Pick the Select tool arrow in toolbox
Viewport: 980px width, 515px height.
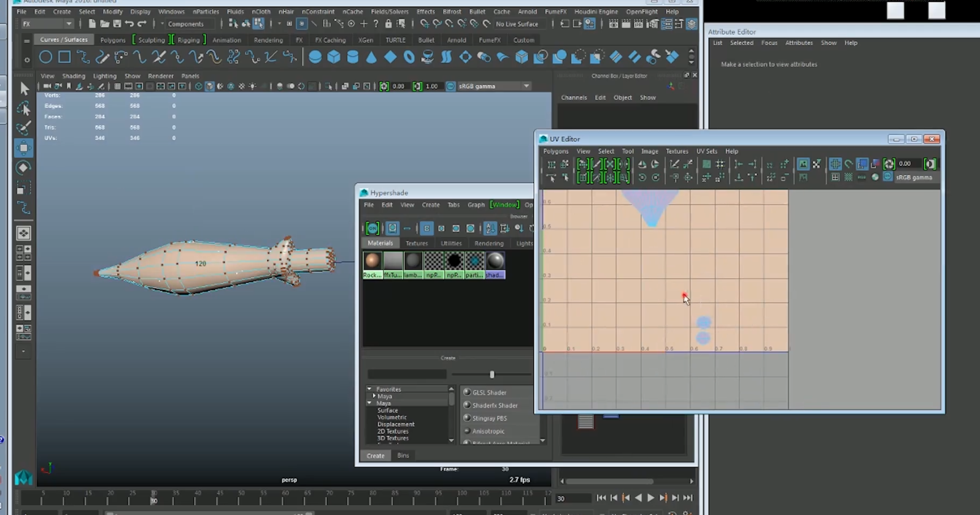point(24,88)
